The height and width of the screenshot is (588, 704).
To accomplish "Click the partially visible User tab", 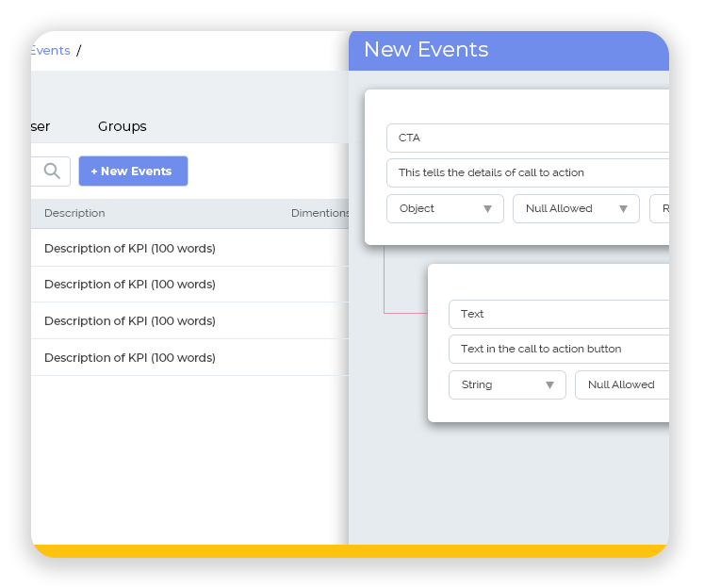I will coord(41,126).
